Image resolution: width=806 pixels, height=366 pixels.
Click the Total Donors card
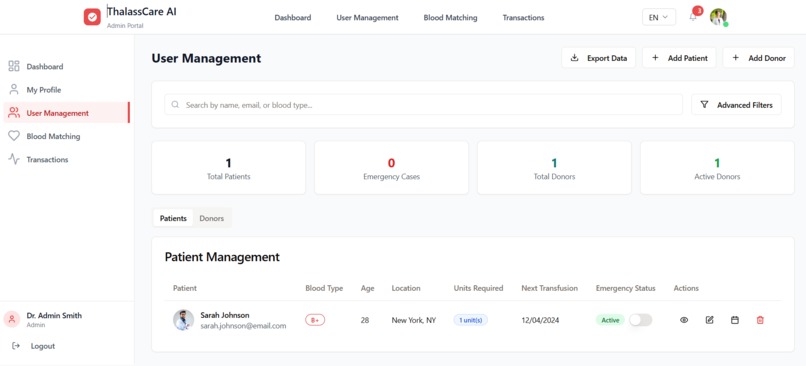[x=554, y=168]
